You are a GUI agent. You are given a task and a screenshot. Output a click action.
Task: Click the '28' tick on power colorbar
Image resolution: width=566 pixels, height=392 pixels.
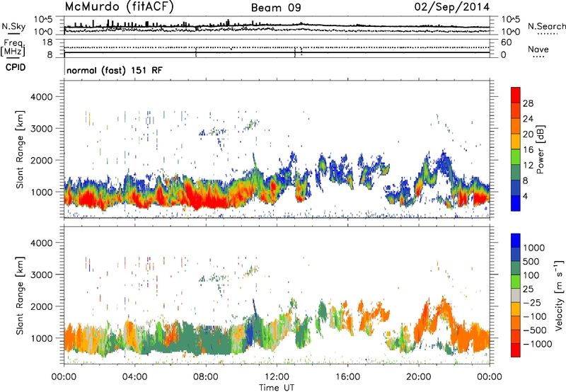click(x=528, y=103)
